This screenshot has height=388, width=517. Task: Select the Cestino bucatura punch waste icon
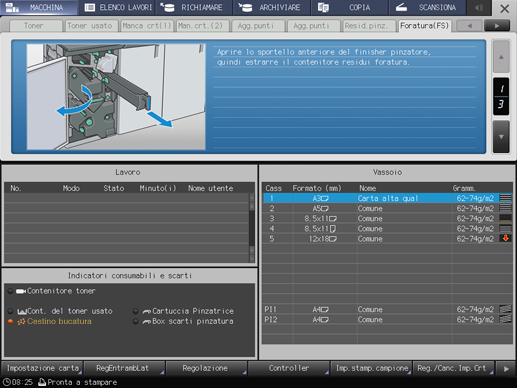(x=21, y=322)
